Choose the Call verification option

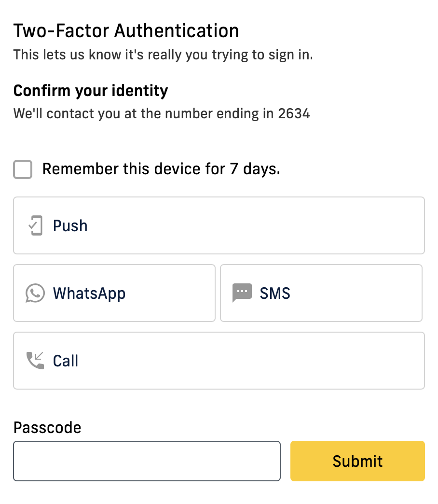[219, 360]
